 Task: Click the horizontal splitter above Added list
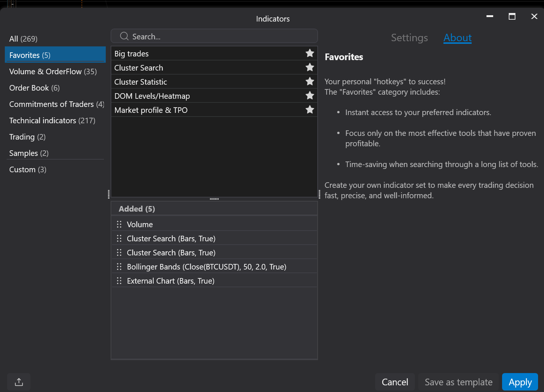(214, 199)
